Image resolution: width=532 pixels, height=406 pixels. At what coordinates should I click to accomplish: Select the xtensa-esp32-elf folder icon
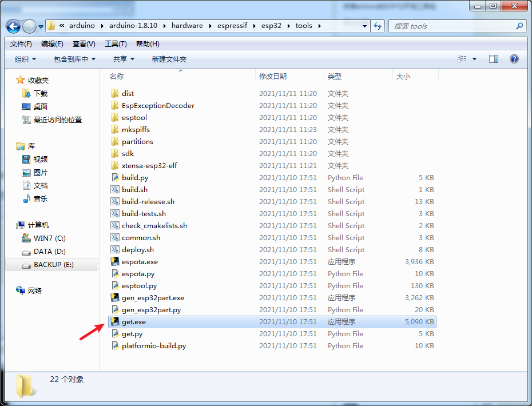coord(114,165)
